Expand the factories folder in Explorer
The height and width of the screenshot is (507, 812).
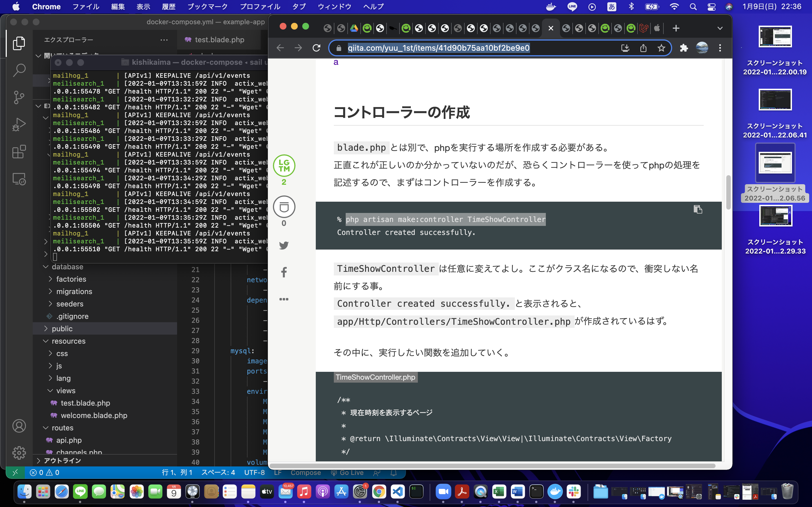click(71, 279)
